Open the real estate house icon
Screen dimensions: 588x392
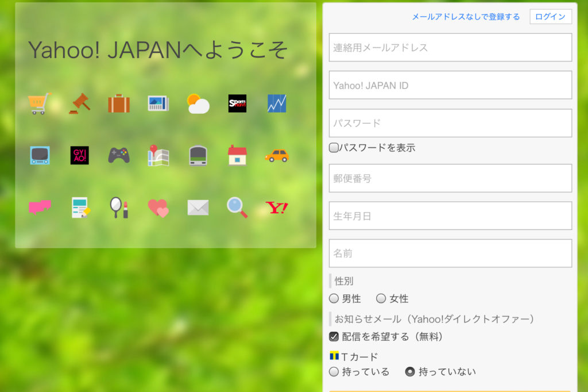click(x=237, y=155)
